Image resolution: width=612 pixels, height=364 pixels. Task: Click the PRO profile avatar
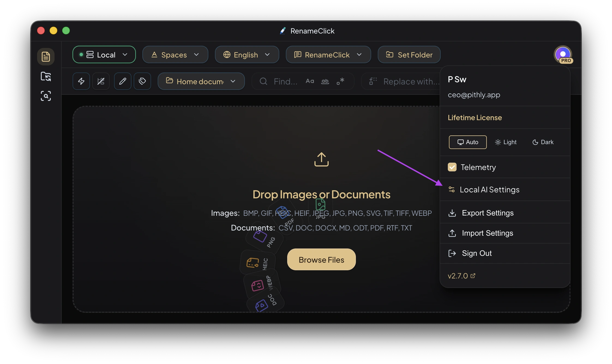pyautogui.click(x=563, y=54)
